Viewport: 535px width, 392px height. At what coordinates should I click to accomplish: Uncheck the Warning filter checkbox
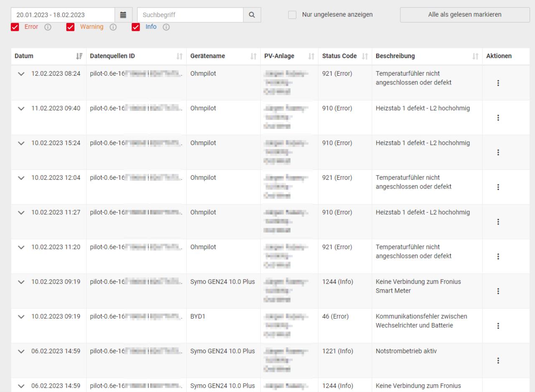70,27
